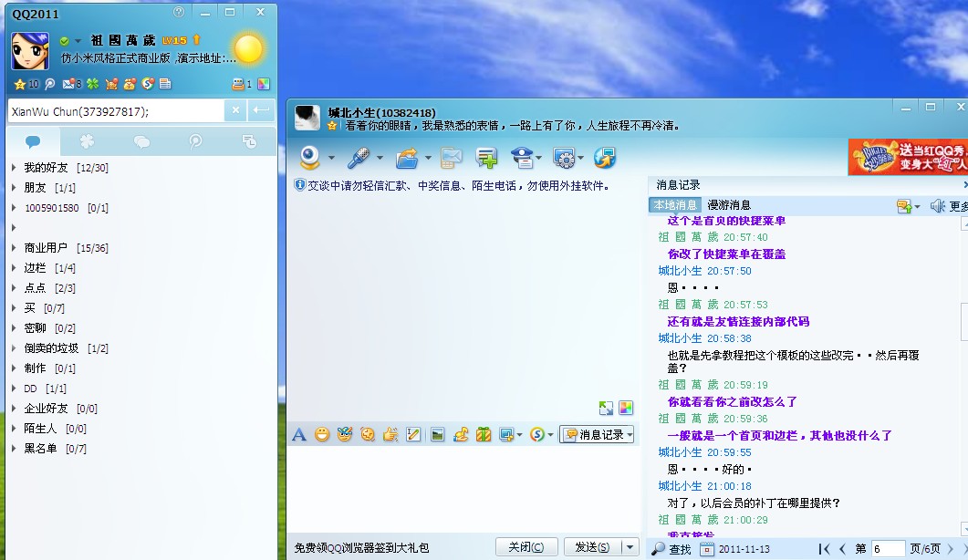The image size is (968, 560).
Task: Open the skin color changer in QQ main panel
Action: pos(264,84)
